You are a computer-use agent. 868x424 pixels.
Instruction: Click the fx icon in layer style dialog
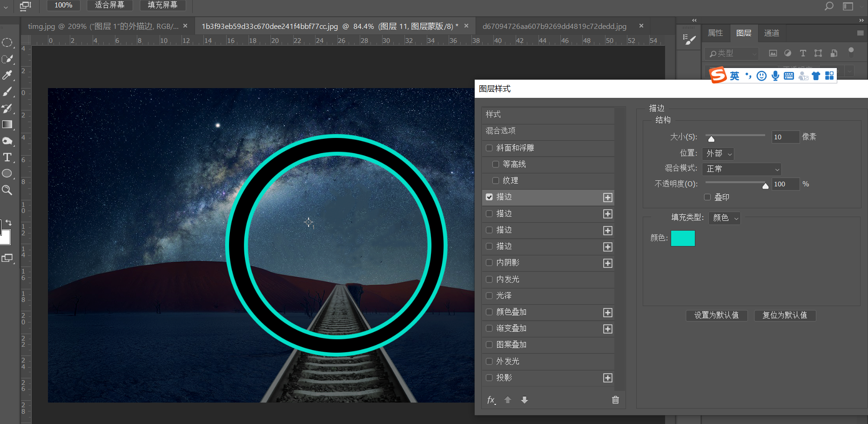(x=491, y=400)
